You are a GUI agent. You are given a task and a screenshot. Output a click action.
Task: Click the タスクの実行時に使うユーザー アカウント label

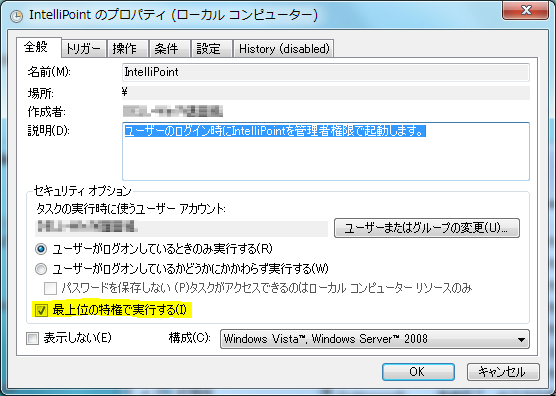(131, 209)
